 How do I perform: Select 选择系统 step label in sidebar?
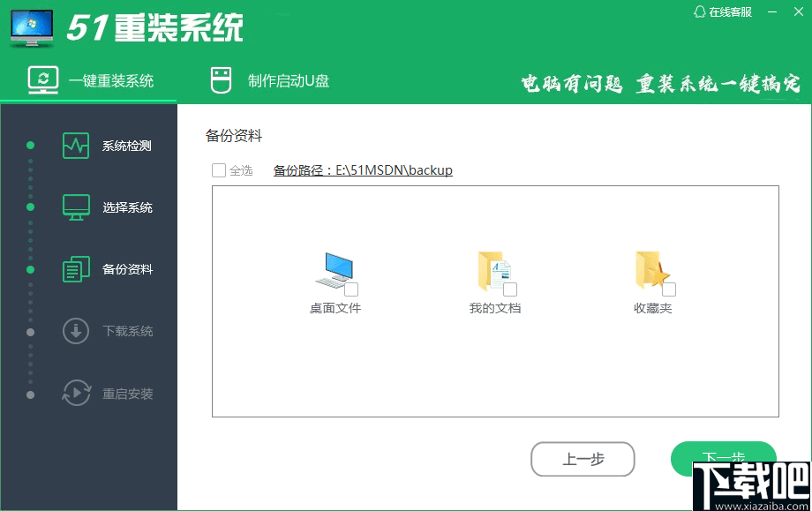coord(127,207)
